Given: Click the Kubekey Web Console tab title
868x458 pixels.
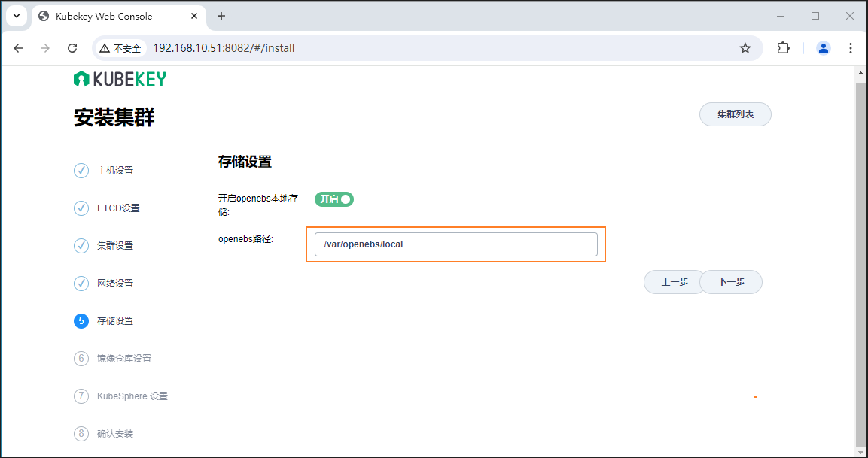Looking at the screenshot, I should point(104,16).
